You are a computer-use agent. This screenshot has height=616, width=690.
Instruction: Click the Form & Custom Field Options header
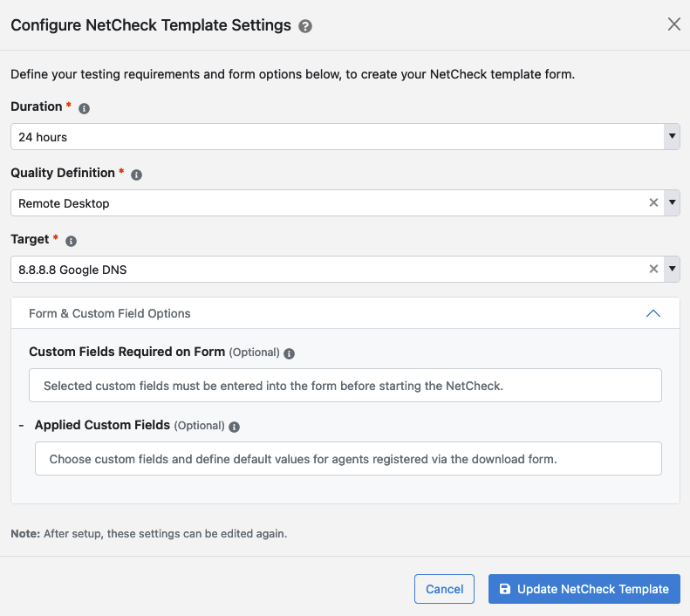pos(110,313)
